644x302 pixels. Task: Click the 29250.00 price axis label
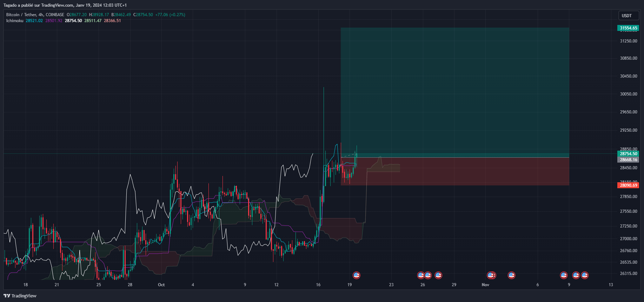(x=629, y=130)
